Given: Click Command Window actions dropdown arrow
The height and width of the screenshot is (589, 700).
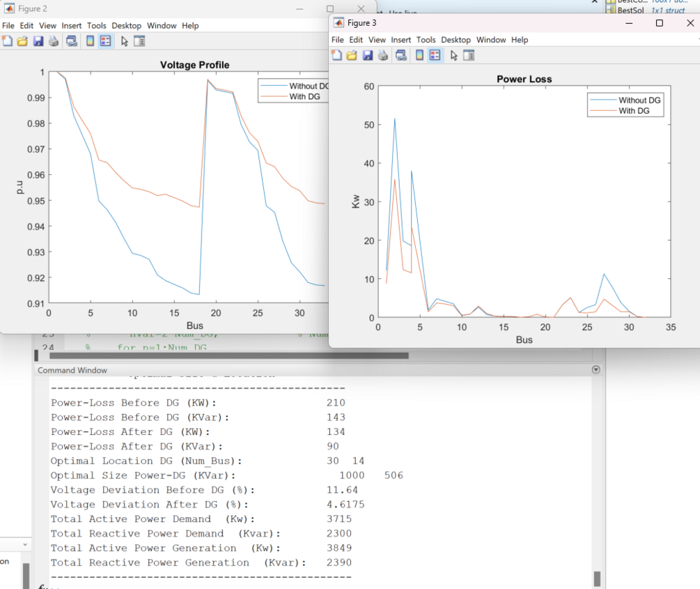Looking at the screenshot, I should (596, 369).
